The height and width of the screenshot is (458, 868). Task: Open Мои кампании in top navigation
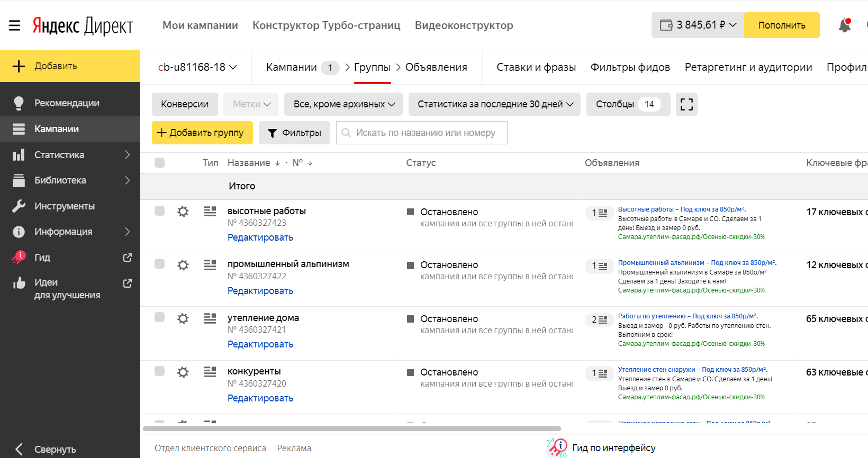click(200, 25)
